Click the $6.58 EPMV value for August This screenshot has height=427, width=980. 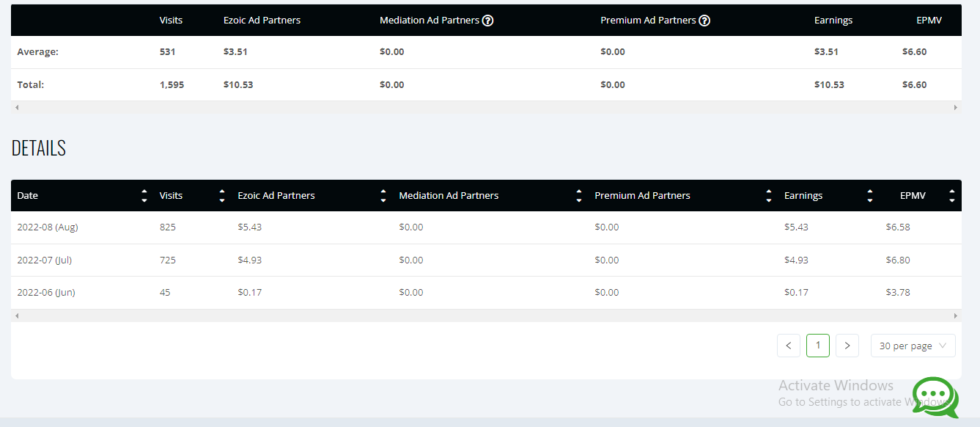pyautogui.click(x=898, y=227)
